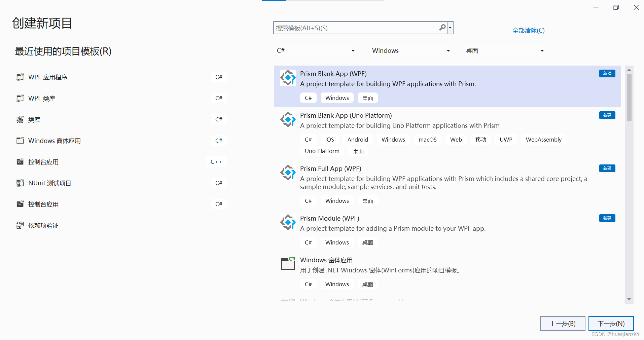Click the WPF 类库 template icon
This screenshot has height=340, width=644.
[20, 98]
